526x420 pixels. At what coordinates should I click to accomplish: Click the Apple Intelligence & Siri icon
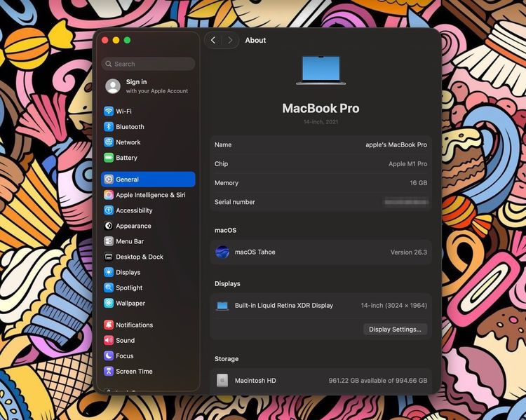108,194
